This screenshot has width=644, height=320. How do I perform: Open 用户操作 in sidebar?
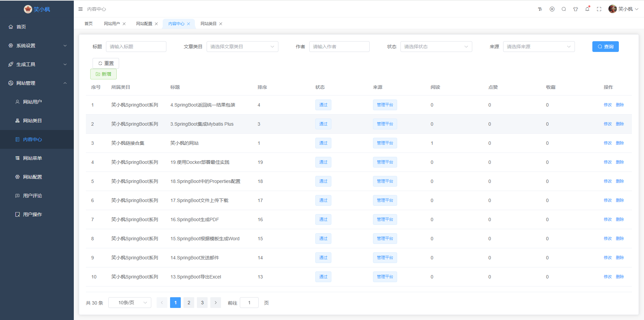[x=37, y=214]
